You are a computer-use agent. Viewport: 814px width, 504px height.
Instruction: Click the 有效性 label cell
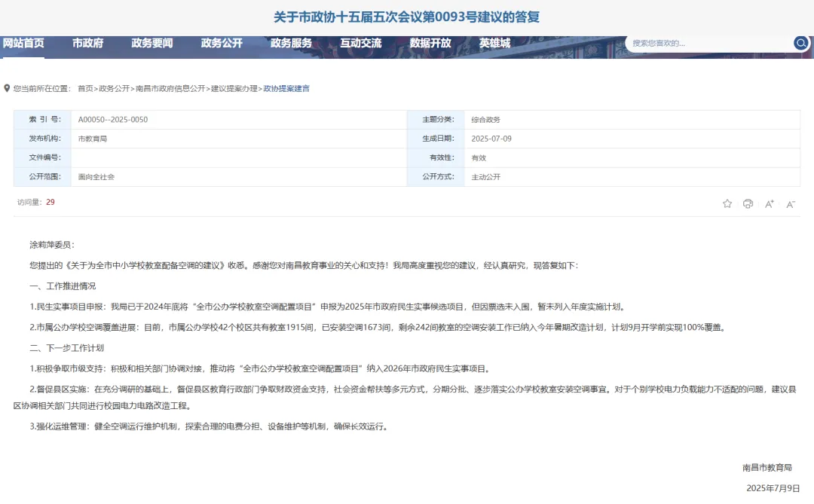(436, 157)
